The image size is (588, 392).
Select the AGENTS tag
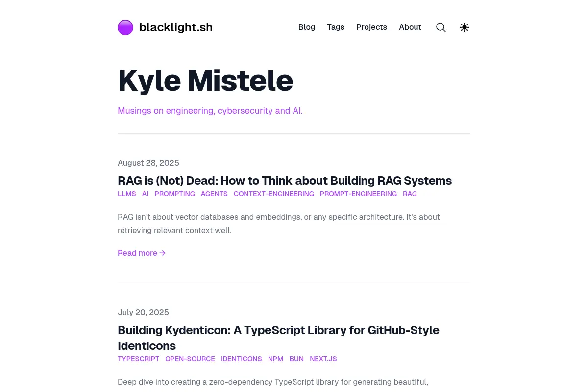[214, 194]
